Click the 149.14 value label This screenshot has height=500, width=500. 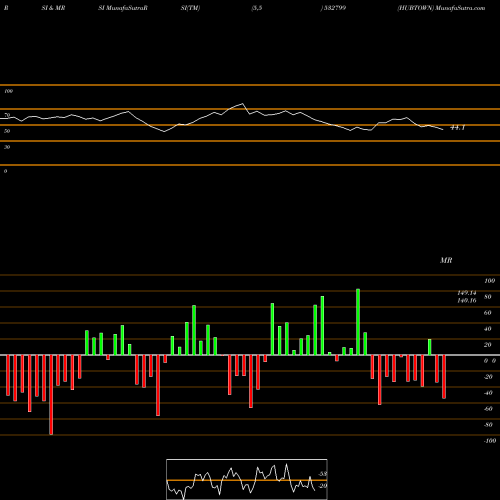(x=467, y=293)
